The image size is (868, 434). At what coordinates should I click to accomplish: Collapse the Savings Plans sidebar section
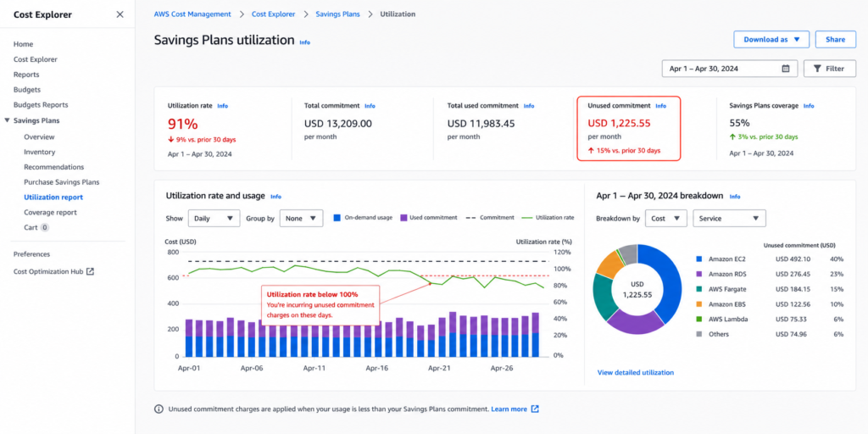pos(7,120)
